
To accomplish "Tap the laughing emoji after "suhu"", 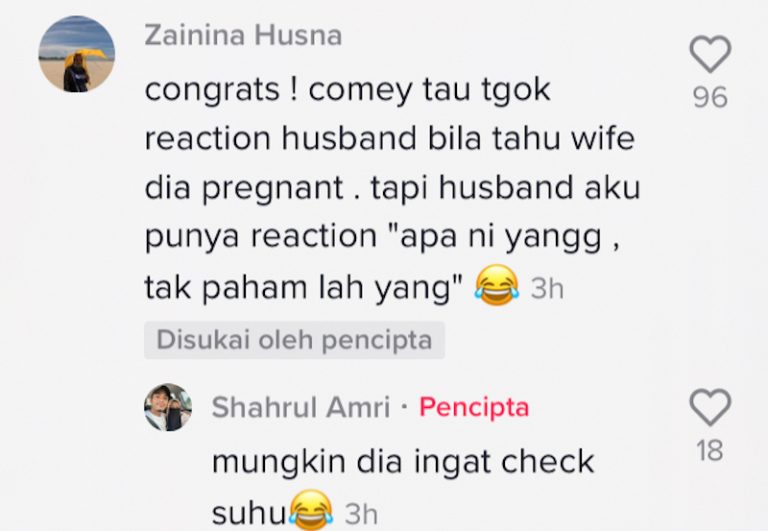I will (x=311, y=511).
